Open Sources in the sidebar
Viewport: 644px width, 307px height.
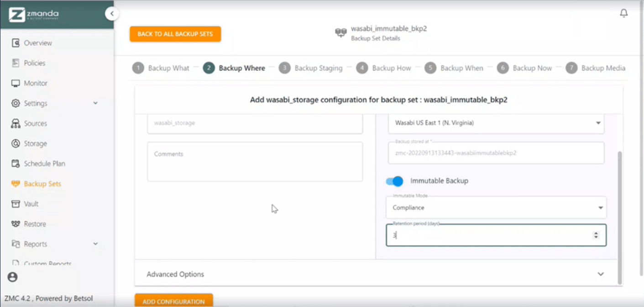[x=16, y=123]
